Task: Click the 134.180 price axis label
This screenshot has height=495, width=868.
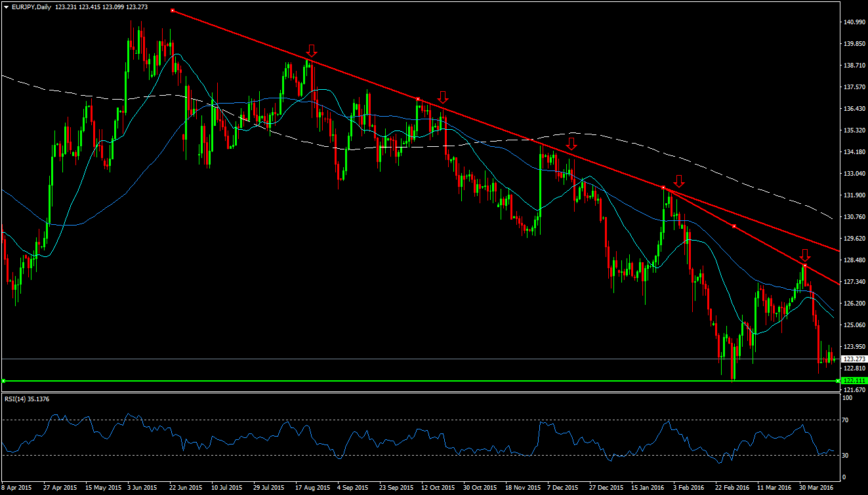Action: [854, 151]
